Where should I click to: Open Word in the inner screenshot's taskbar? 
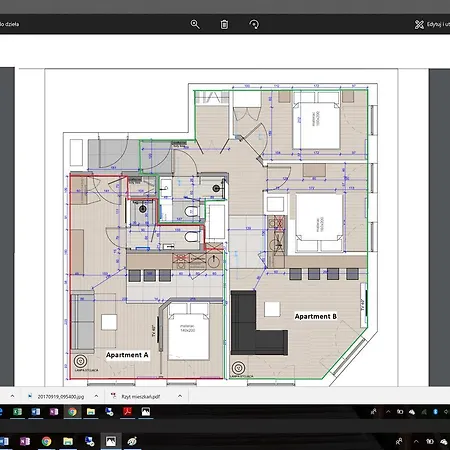pos(36,412)
